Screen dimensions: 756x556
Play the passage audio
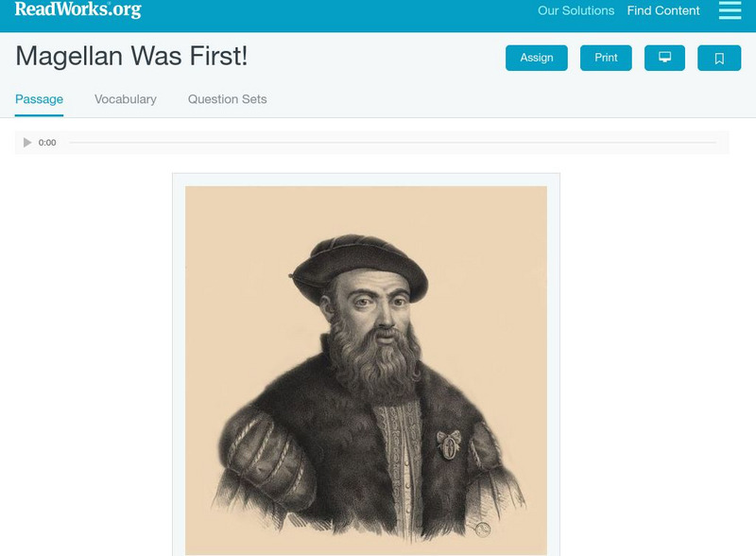pos(27,143)
